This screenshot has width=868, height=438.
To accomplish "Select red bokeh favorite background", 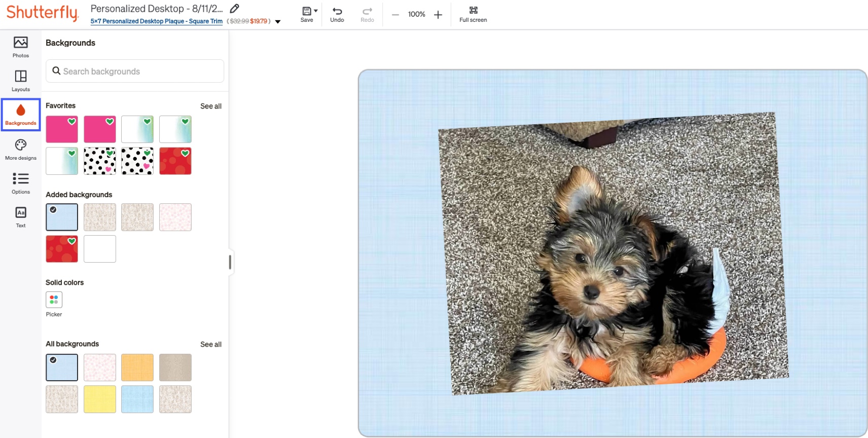I will 175,161.
